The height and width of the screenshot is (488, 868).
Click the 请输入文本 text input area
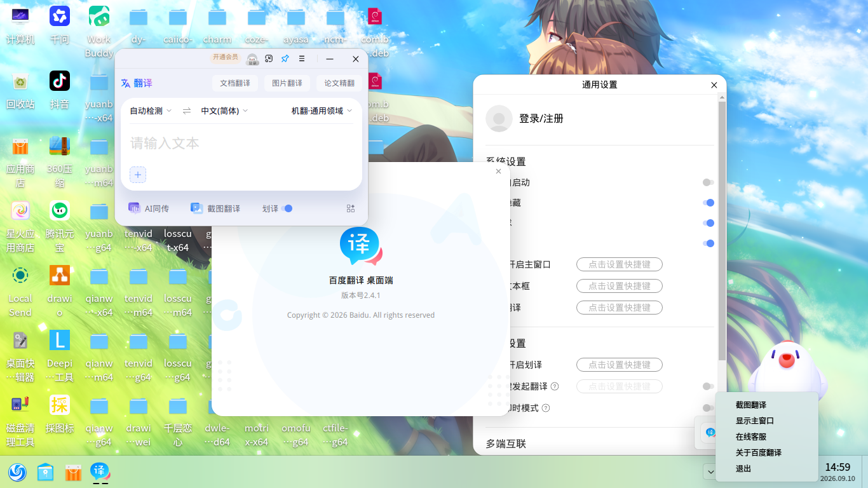[241, 144]
